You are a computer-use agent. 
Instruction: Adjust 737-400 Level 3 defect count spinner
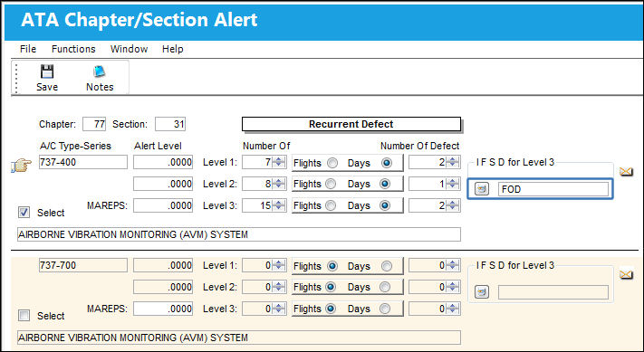453,205
